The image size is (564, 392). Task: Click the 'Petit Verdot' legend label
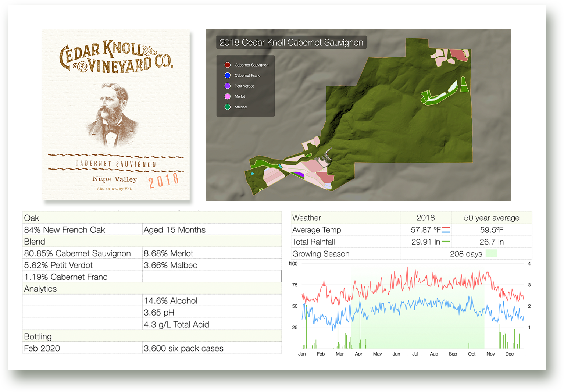(x=244, y=86)
